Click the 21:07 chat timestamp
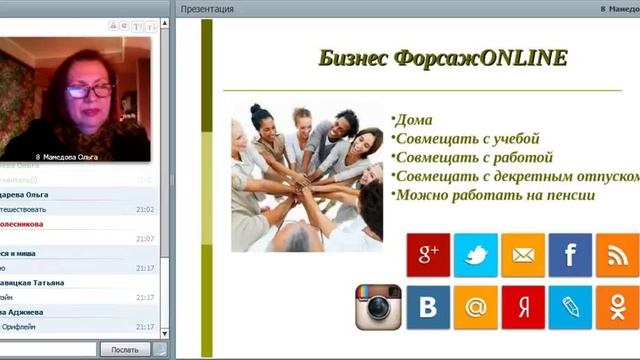Image resolution: width=640 pixels, height=360 pixels. pyautogui.click(x=145, y=239)
